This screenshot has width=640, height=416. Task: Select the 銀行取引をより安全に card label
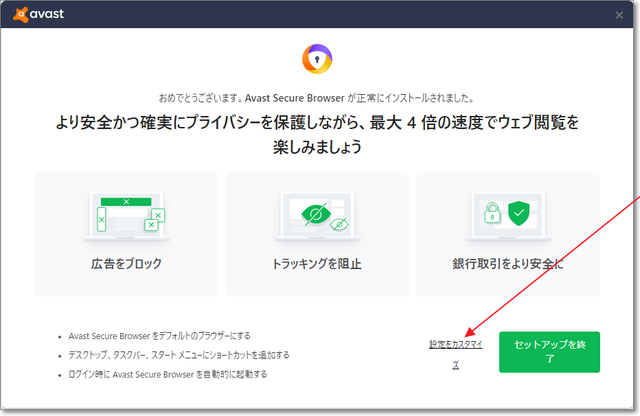(x=508, y=264)
